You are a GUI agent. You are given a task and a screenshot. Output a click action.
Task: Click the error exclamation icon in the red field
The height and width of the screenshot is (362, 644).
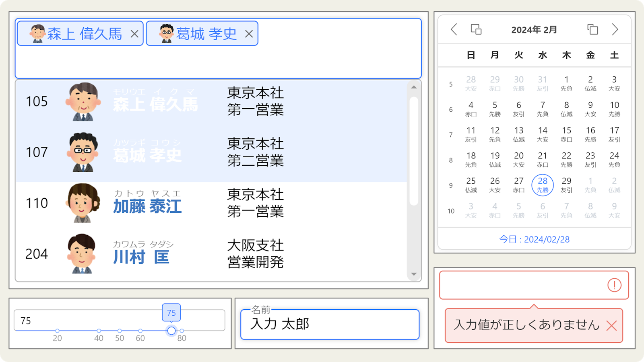614,285
